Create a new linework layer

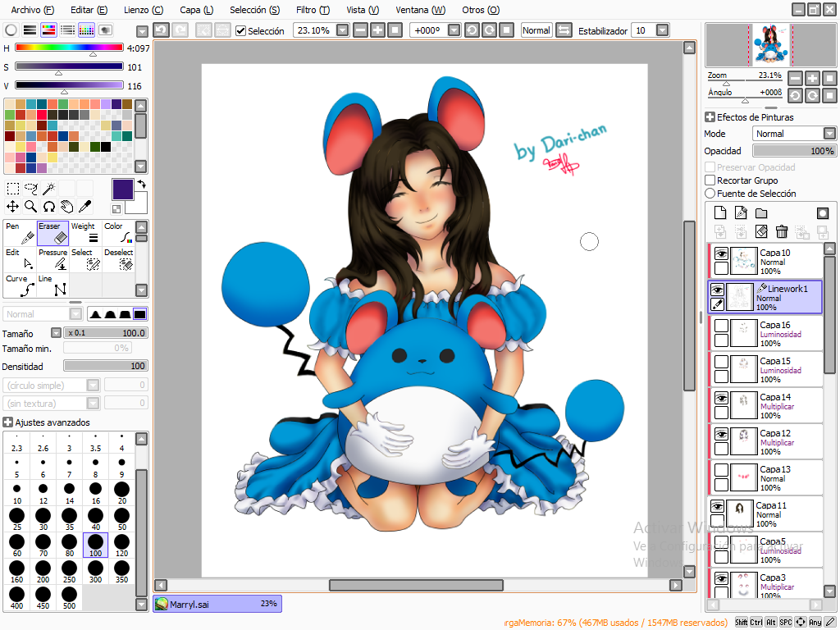click(x=741, y=213)
